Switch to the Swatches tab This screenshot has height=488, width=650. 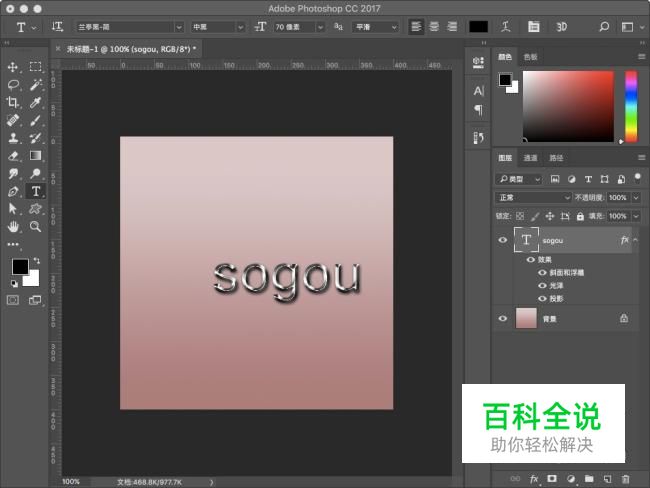(530, 57)
